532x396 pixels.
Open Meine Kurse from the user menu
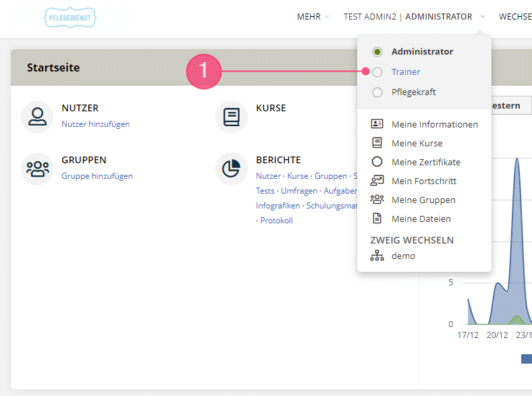point(417,143)
